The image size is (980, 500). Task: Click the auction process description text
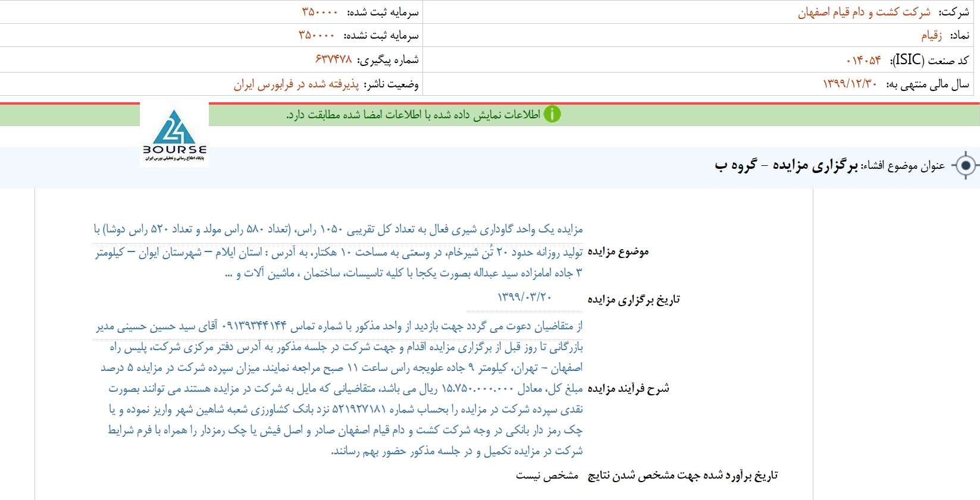pos(339,388)
